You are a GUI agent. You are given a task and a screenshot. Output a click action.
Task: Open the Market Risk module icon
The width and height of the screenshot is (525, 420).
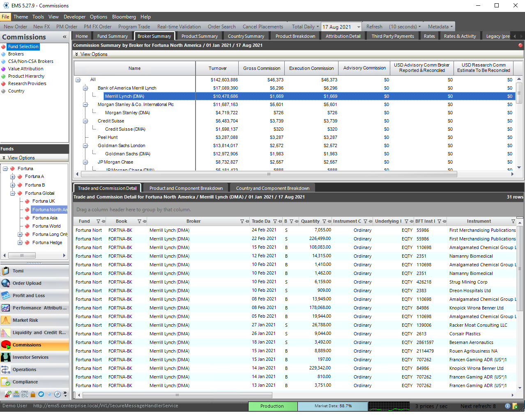click(x=6, y=320)
